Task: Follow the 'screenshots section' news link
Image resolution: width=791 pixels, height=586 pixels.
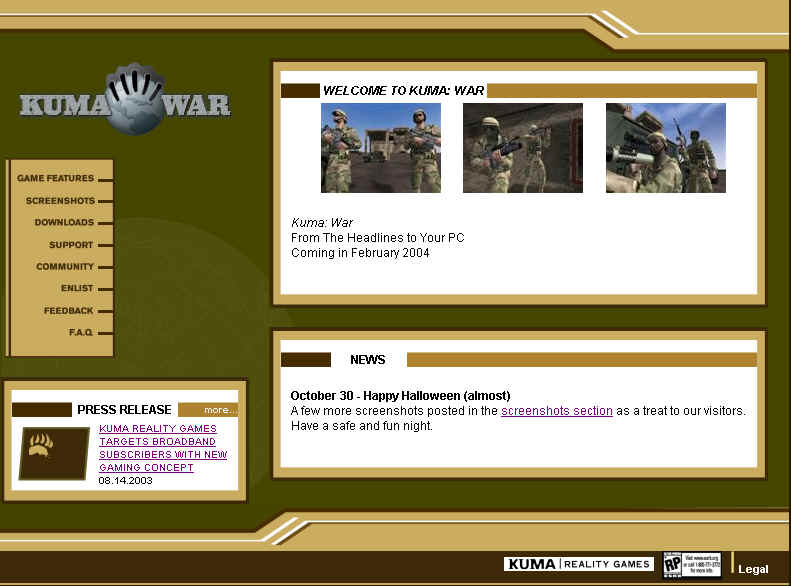Action: (x=556, y=411)
